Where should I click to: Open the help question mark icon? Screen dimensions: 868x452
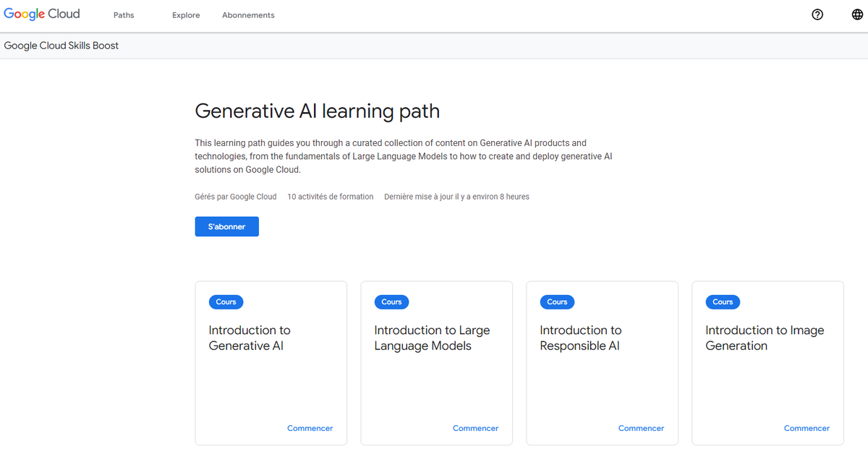[817, 14]
